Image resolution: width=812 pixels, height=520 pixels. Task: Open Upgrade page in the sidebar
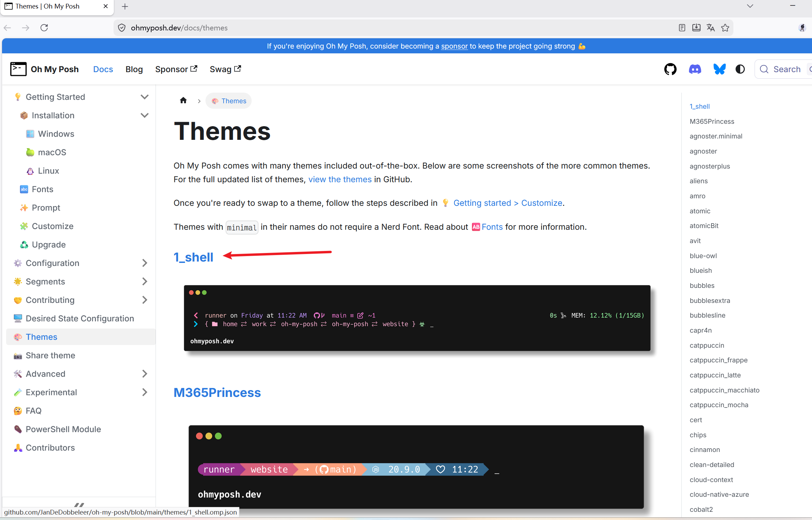(x=49, y=245)
